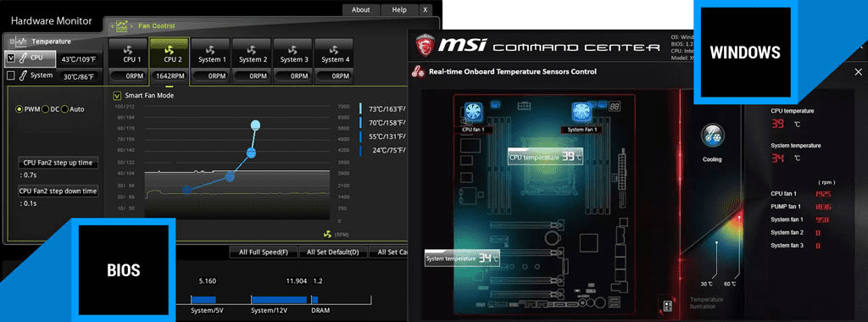The image size is (868, 322).
Task: Click the All Set Default(D) button
Action: 333,253
